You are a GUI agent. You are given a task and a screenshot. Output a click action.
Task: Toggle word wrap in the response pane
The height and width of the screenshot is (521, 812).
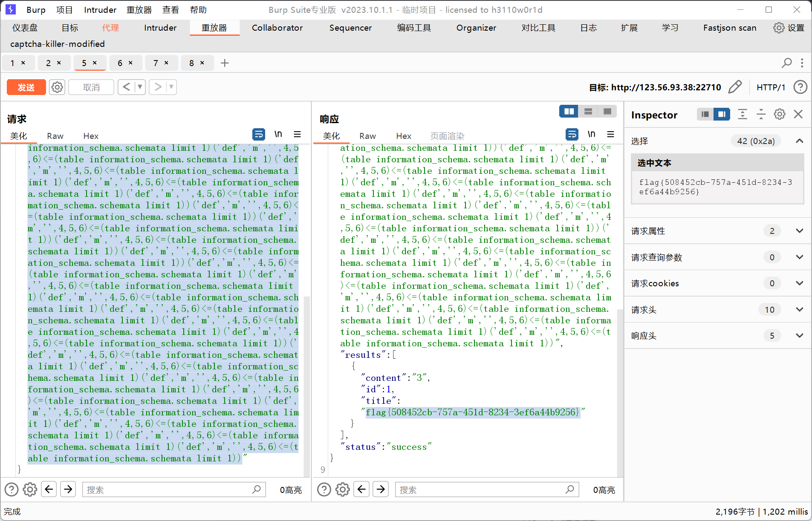(572, 134)
